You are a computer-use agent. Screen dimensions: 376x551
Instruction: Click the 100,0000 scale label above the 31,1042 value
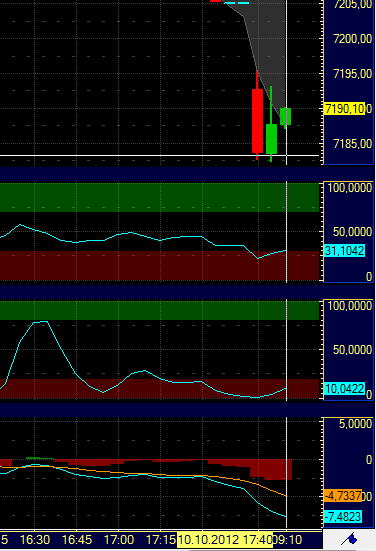coord(350,188)
